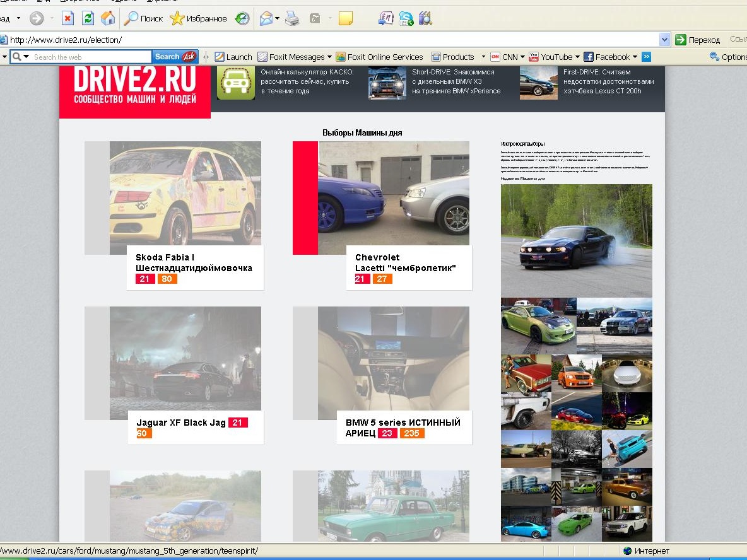Click grey vote bar beside Jaguar XF
The image size is (747, 560).
click(x=97, y=363)
